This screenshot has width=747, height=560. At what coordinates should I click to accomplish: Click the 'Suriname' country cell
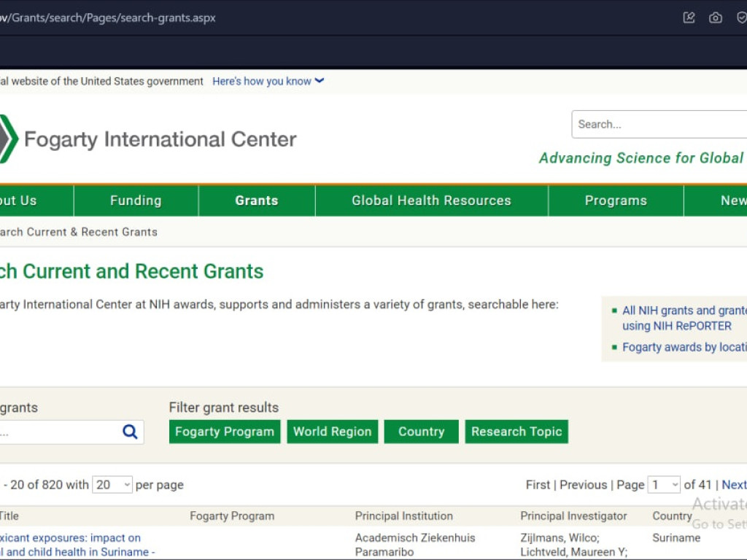tap(676, 537)
